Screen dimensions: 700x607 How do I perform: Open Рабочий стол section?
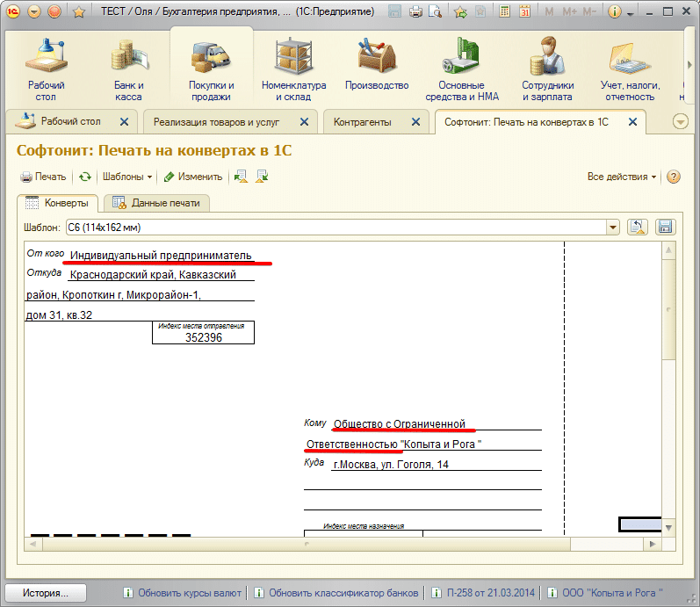click(x=46, y=70)
